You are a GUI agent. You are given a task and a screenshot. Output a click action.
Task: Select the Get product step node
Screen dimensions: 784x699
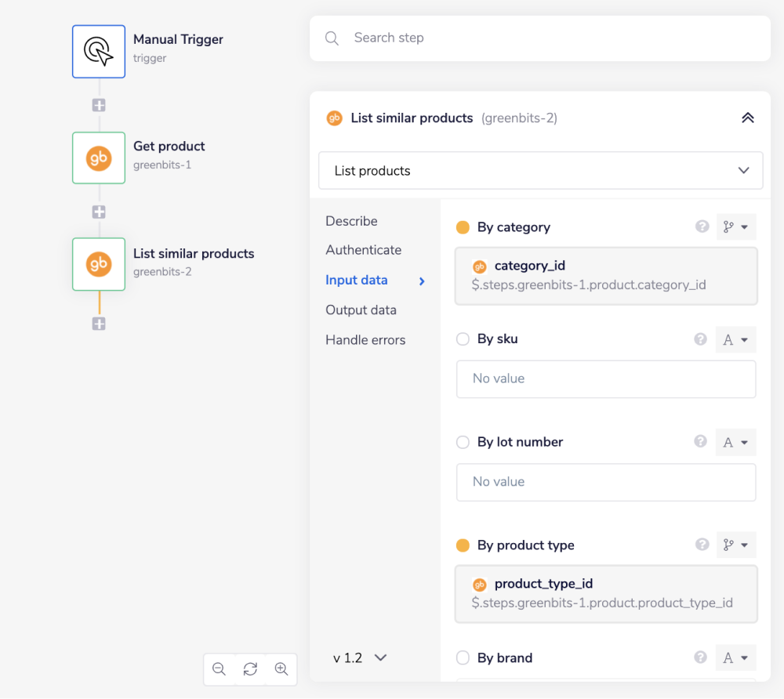coord(99,158)
